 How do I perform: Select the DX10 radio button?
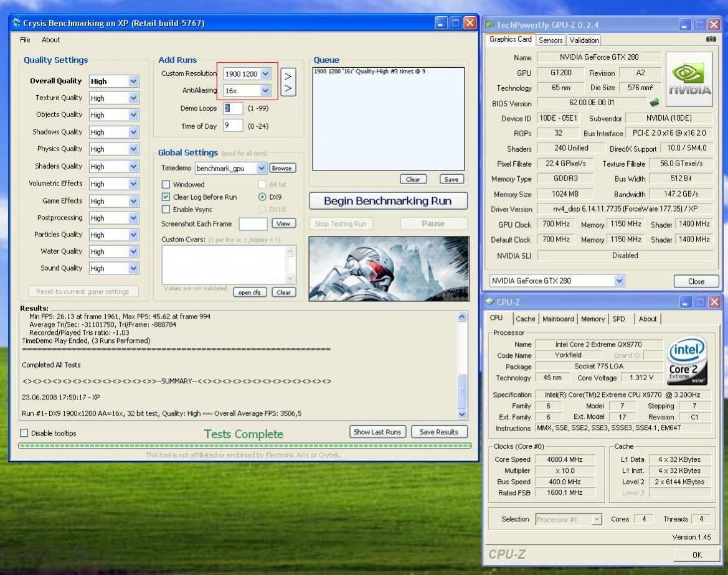tap(262, 209)
